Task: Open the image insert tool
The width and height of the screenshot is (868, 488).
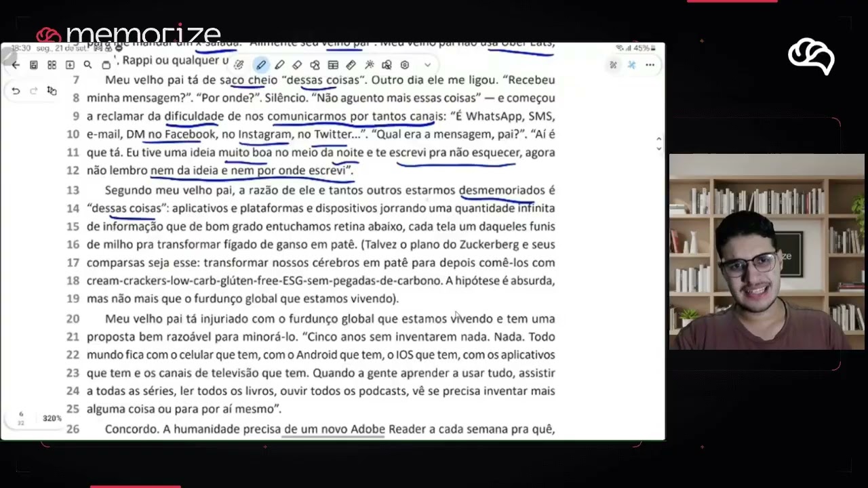Action: click(x=387, y=65)
